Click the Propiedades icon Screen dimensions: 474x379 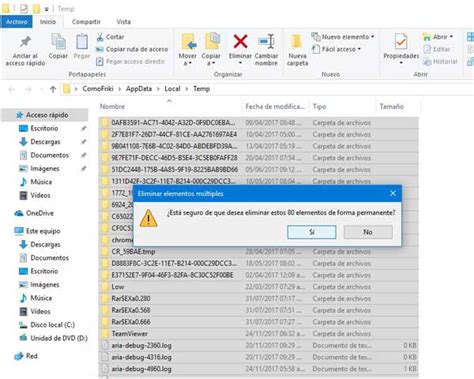click(401, 42)
